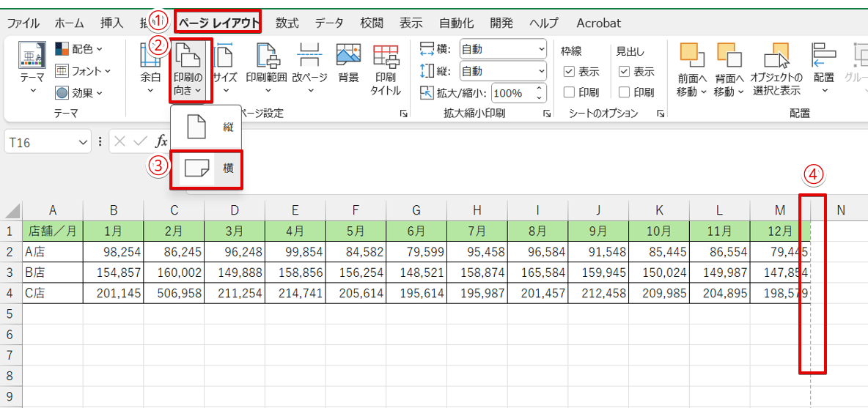Click the 店舗／月 header cell

coord(53,231)
